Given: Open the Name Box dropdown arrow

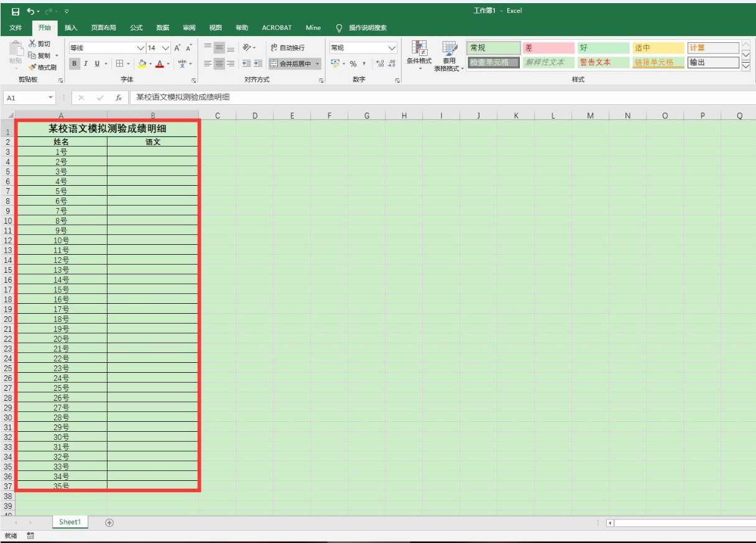Looking at the screenshot, I should click(x=50, y=98).
